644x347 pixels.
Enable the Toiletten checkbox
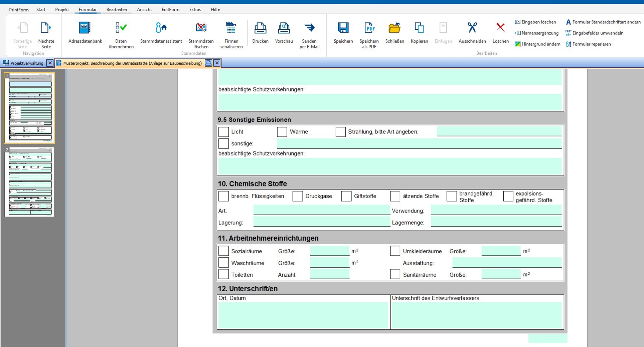pyautogui.click(x=223, y=275)
